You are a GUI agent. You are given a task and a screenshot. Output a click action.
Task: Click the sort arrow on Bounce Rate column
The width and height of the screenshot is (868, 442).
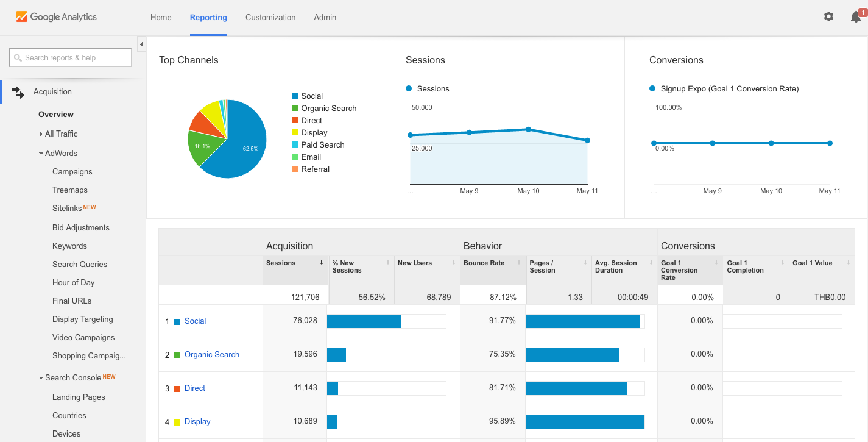point(520,263)
